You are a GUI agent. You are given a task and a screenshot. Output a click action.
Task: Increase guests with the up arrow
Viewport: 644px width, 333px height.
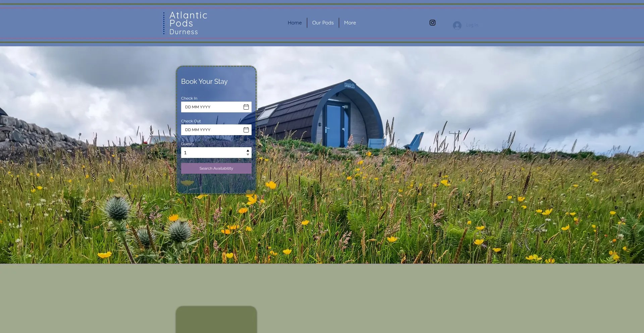[x=248, y=151]
